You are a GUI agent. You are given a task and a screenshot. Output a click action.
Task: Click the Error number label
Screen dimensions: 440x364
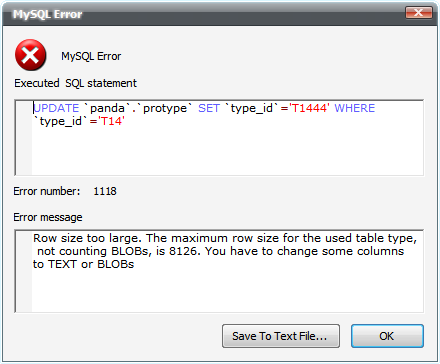tap(47, 191)
